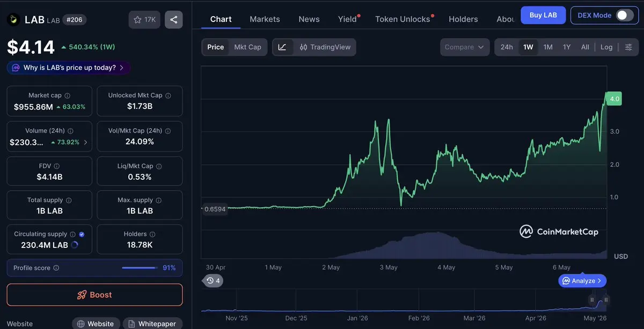Open the Website link button
Viewport: 644px width, 329px height.
click(96, 324)
